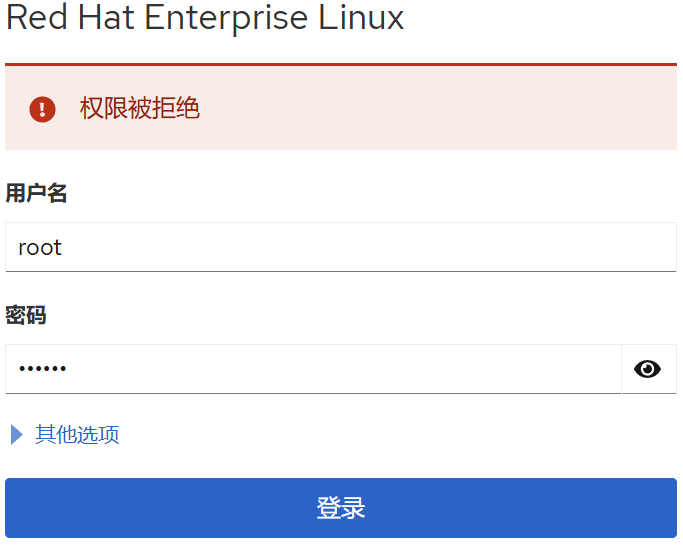Click the "Red Hat" words in the title
The width and height of the screenshot is (683, 545).
[x=71, y=18]
